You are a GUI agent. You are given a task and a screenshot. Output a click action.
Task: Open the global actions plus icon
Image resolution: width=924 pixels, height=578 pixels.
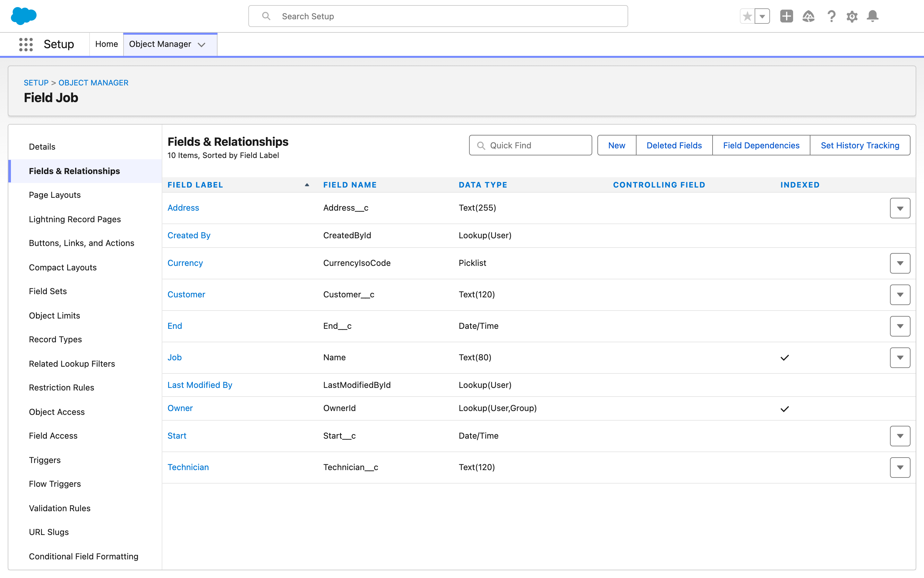(x=787, y=16)
